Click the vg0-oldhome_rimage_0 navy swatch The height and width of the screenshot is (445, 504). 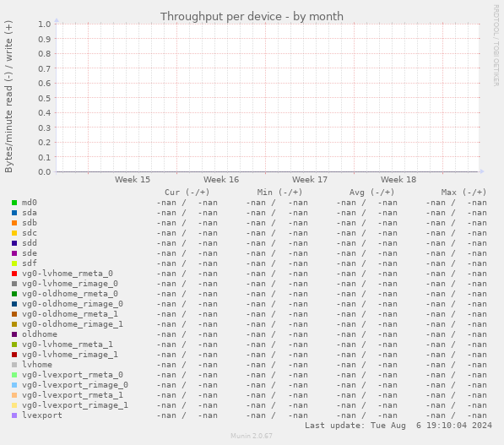[x=14, y=304]
